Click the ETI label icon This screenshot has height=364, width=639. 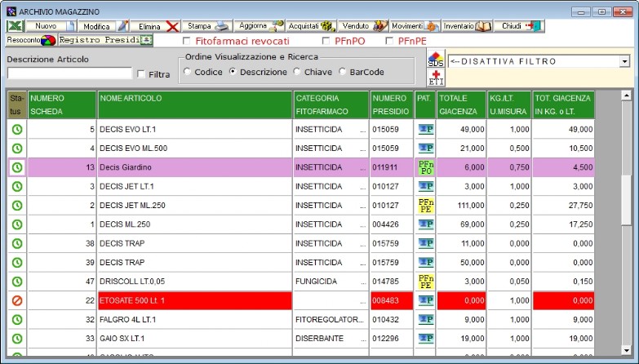tap(436, 78)
